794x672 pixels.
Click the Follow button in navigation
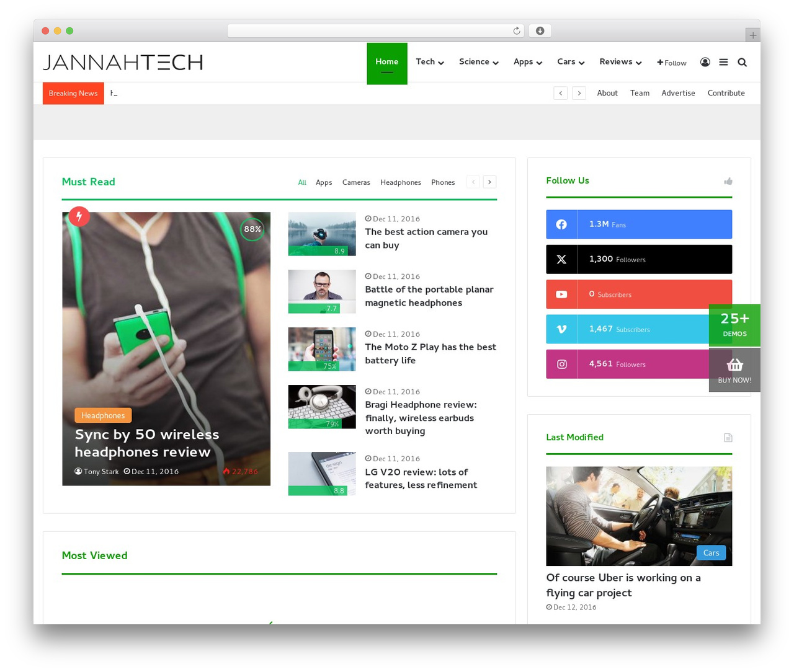[x=672, y=63]
